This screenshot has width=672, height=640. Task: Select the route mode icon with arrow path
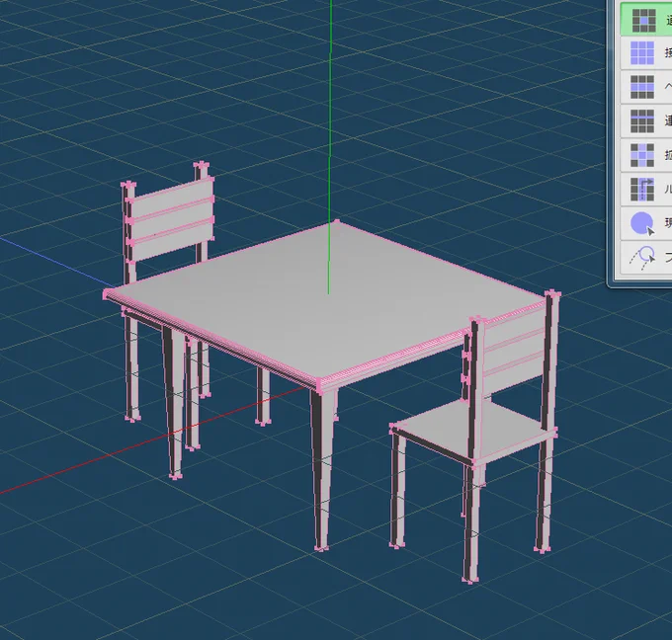point(646,190)
